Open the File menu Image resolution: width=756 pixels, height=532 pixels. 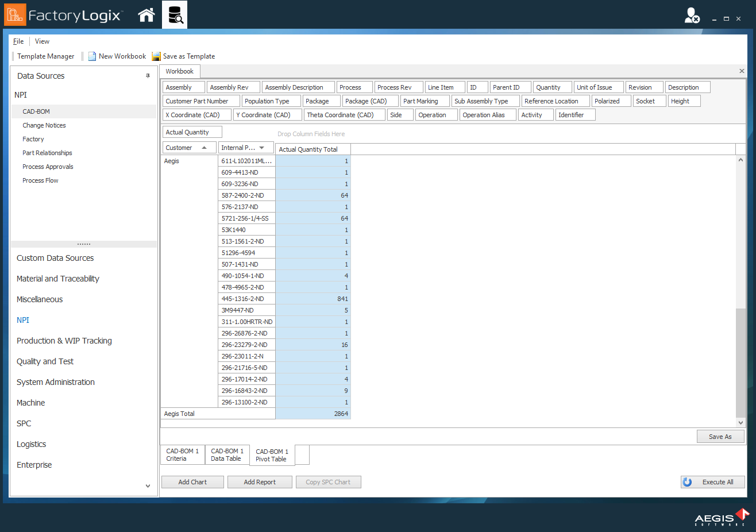coord(17,41)
